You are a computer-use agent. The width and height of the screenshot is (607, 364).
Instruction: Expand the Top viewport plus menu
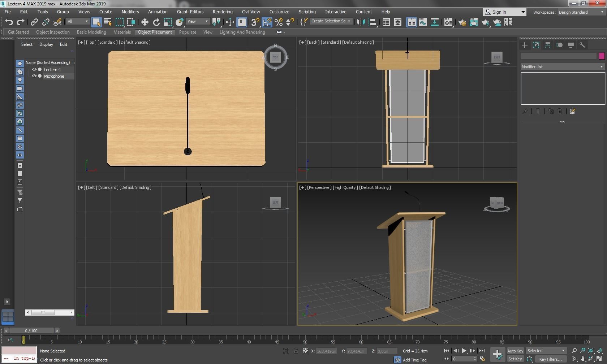tap(82, 42)
